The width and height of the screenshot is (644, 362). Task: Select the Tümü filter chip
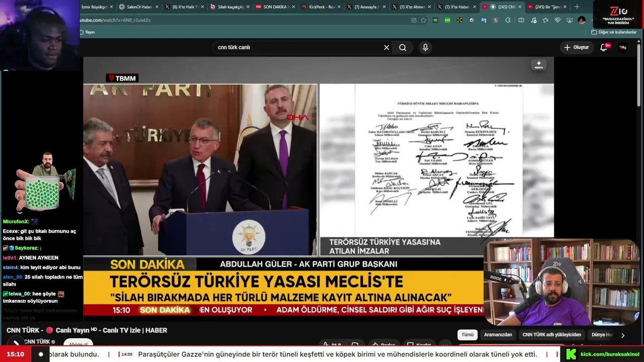[x=467, y=335]
